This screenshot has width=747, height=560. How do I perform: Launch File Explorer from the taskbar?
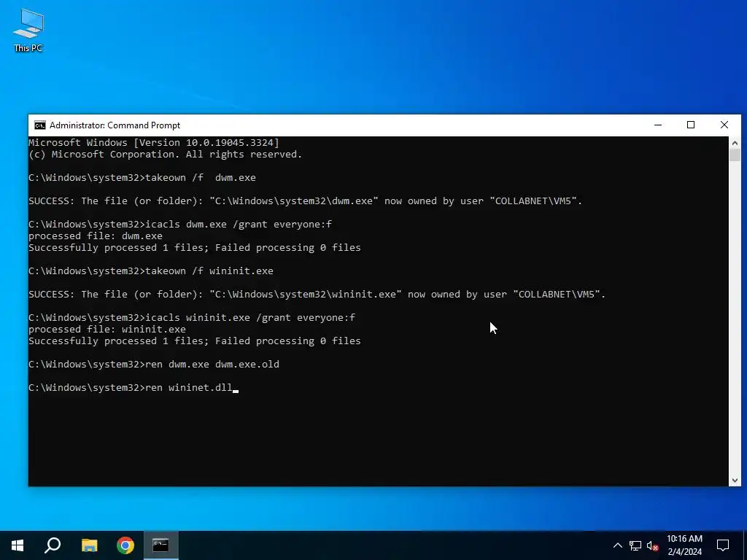[x=89, y=545]
